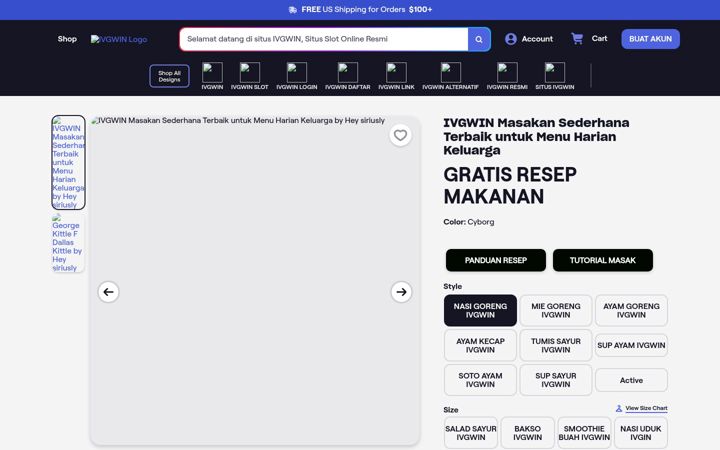The height and width of the screenshot is (450, 720).
Task: Open the IVGWIN ALTERNATIF category icon
Action: pos(450,73)
